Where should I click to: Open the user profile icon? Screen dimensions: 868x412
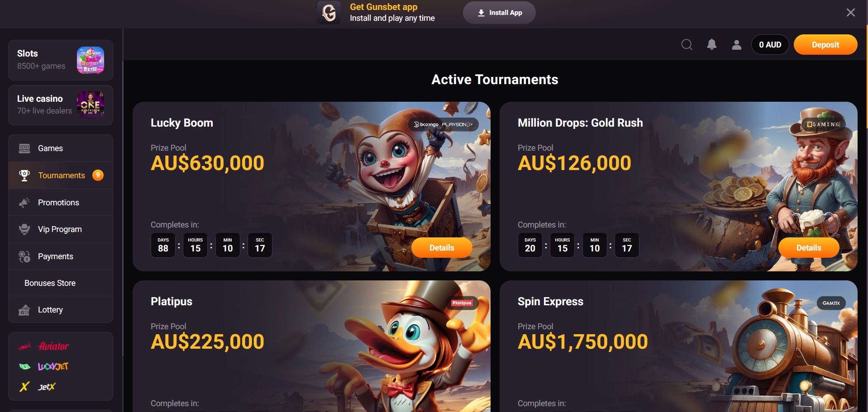736,45
